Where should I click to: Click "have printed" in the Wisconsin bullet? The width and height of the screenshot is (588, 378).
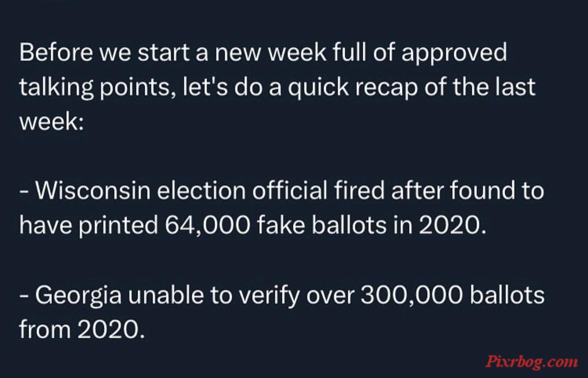click(x=88, y=226)
